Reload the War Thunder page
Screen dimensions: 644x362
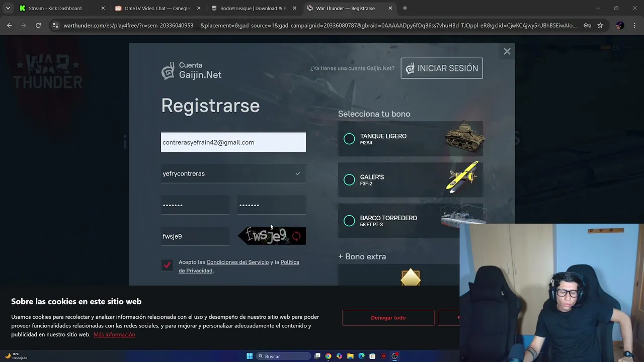pos(38,25)
